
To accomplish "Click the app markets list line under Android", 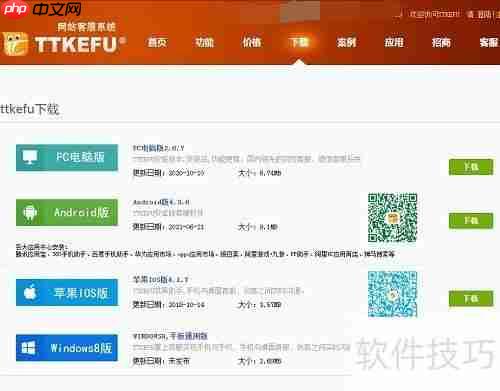I will [x=205, y=254].
